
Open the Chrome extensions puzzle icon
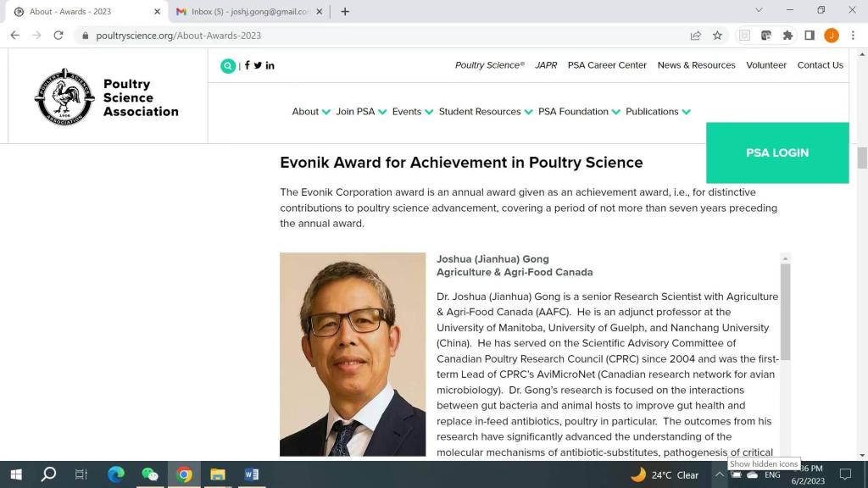787,36
